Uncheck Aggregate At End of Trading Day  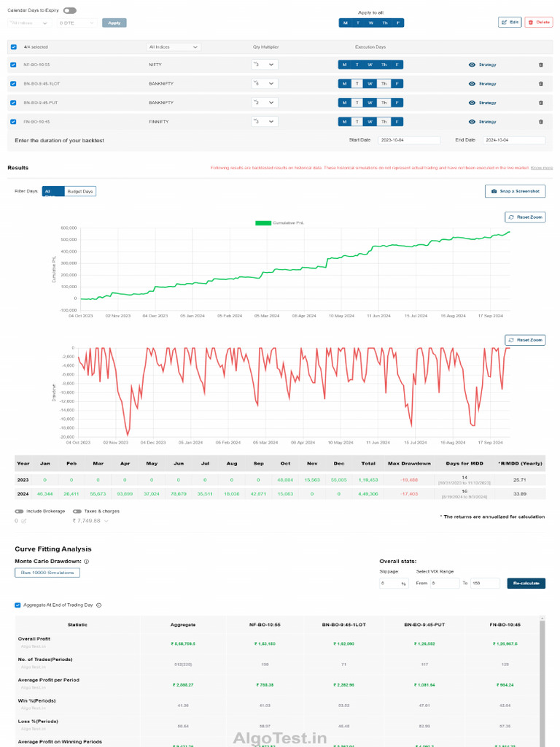[17, 605]
